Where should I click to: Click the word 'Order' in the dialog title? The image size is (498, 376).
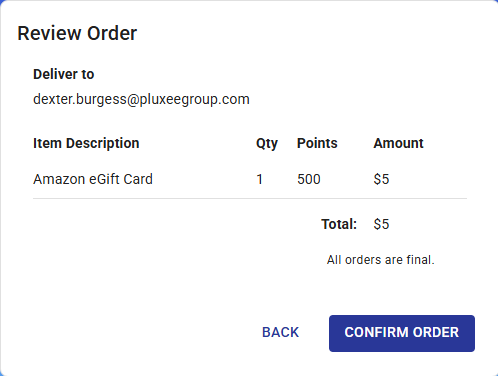pos(112,33)
